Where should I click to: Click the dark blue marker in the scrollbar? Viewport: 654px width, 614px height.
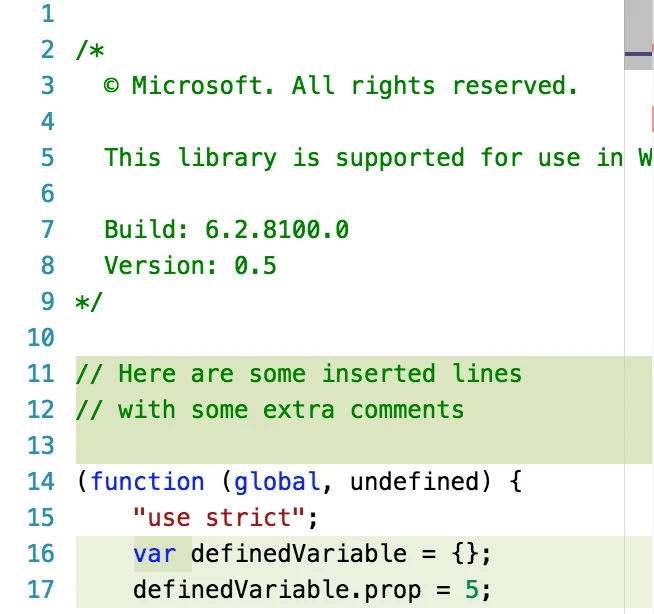[x=639, y=51]
